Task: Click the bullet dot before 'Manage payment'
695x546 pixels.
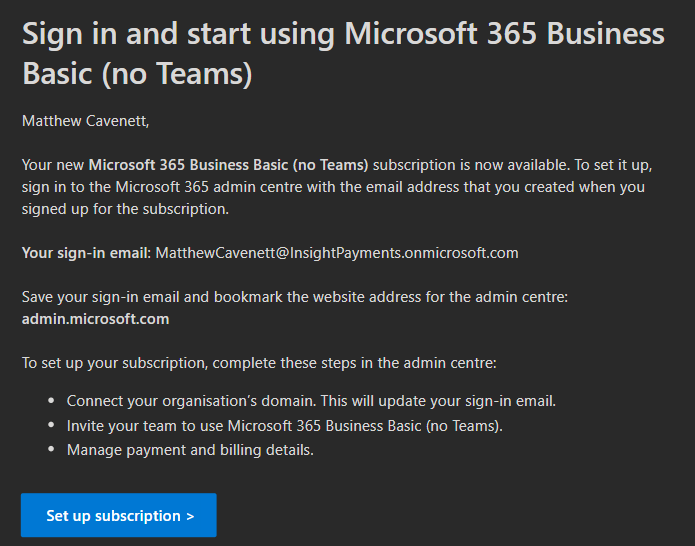Action: (x=52, y=450)
